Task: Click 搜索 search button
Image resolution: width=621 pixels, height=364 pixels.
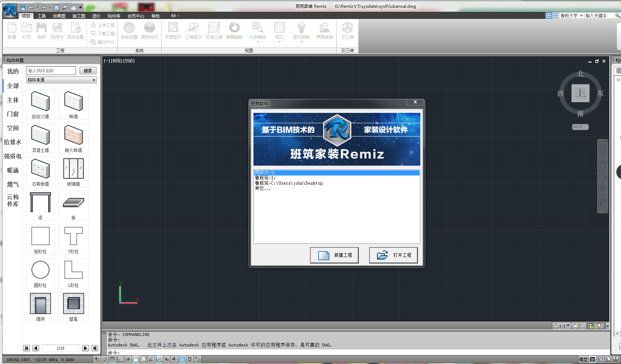Action: pos(88,71)
